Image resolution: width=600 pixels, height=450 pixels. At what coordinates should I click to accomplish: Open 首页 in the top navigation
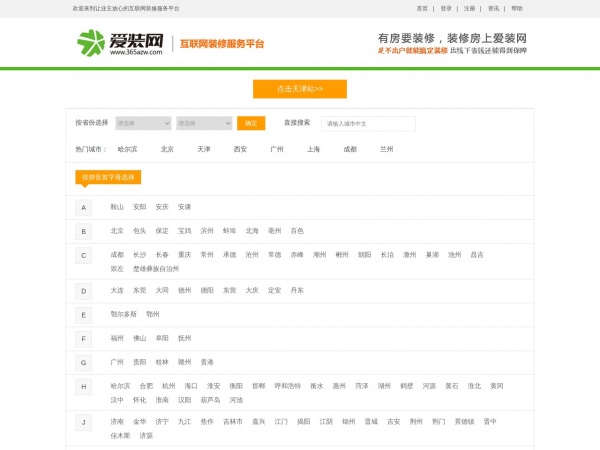click(422, 8)
